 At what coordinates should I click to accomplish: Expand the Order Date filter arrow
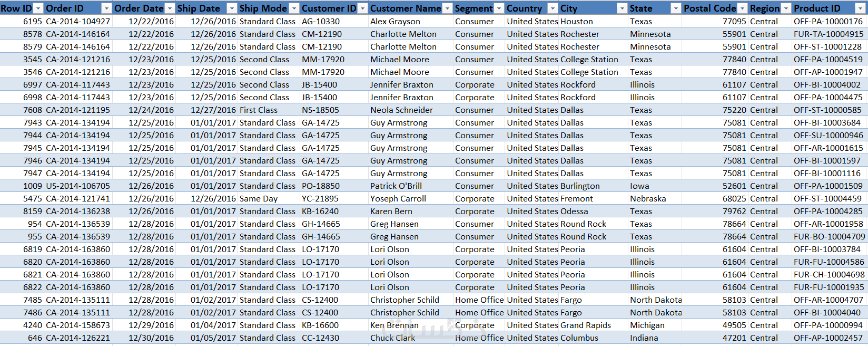coord(170,8)
